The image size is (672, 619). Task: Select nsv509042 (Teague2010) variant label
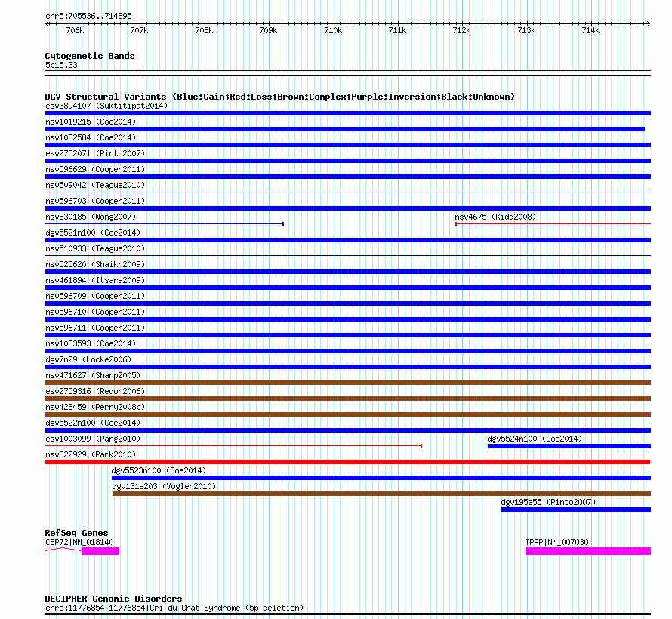coord(95,185)
